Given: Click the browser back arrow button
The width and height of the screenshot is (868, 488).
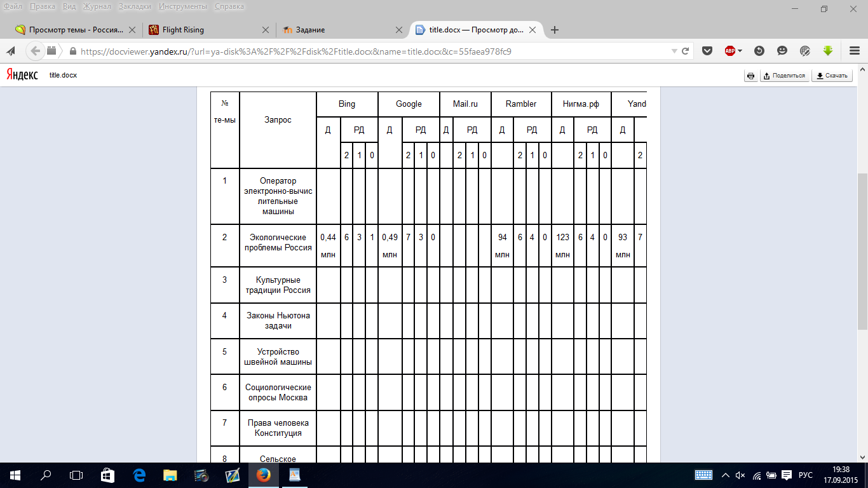Looking at the screenshot, I should (x=35, y=51).
